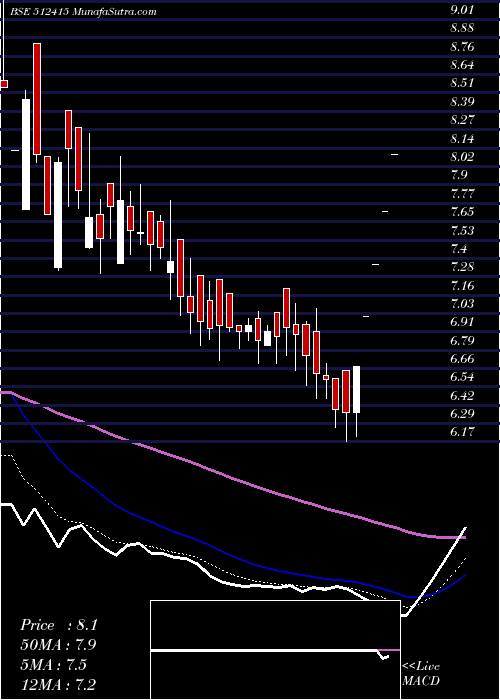Click the last white candlestick near 6.54
Image resolution: width=500 pixels, height=700 pixels.
click(356, 389)
